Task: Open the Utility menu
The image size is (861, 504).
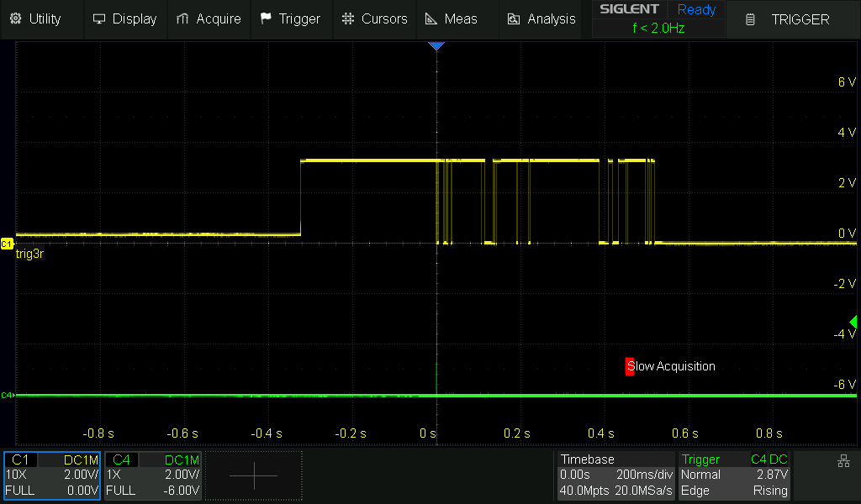Action: coord(37,18)
